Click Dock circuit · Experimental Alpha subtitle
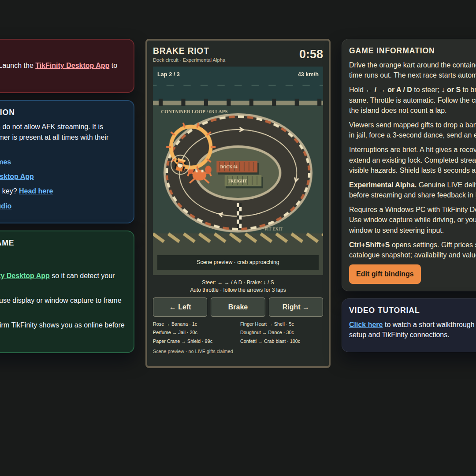This screenshot has width=476, height=476. (189, 60)
